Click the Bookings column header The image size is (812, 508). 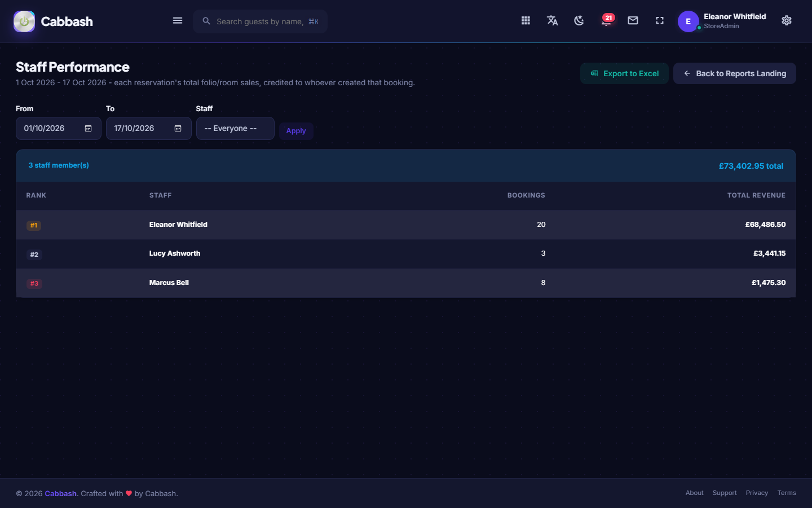[x=526, y=195]
